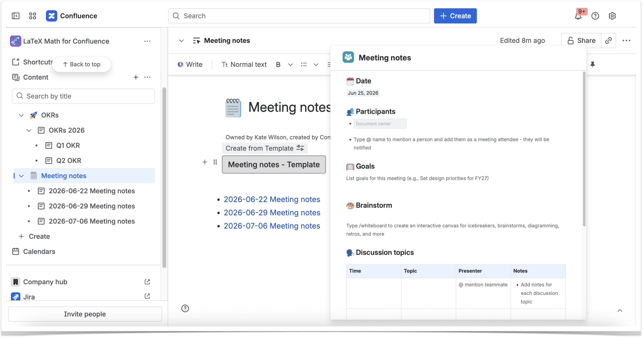
Task: Collapse the OKRs tree item
Action: tap(21, 115)
